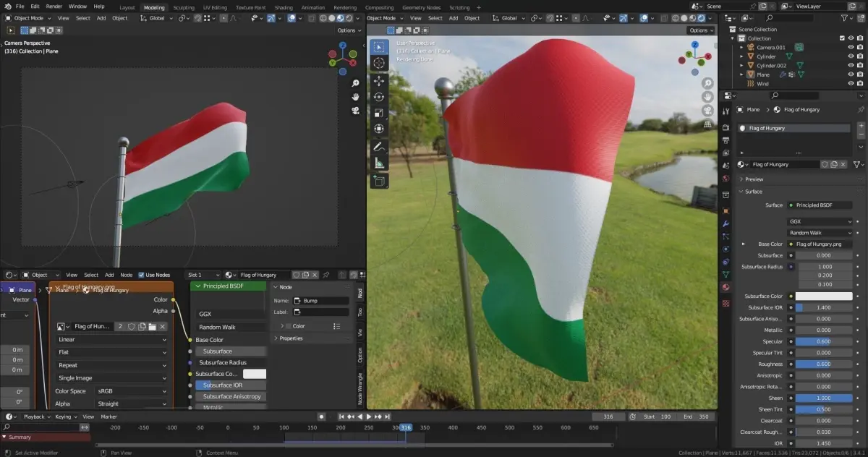Open the Render menu
This screenshot has width=868, height=457.
click(x=54, y=6)
